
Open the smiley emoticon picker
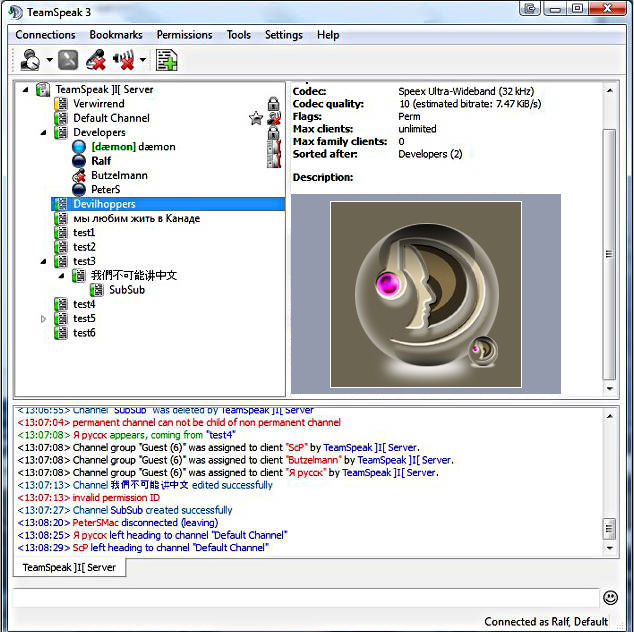click(x=610, y=597)
